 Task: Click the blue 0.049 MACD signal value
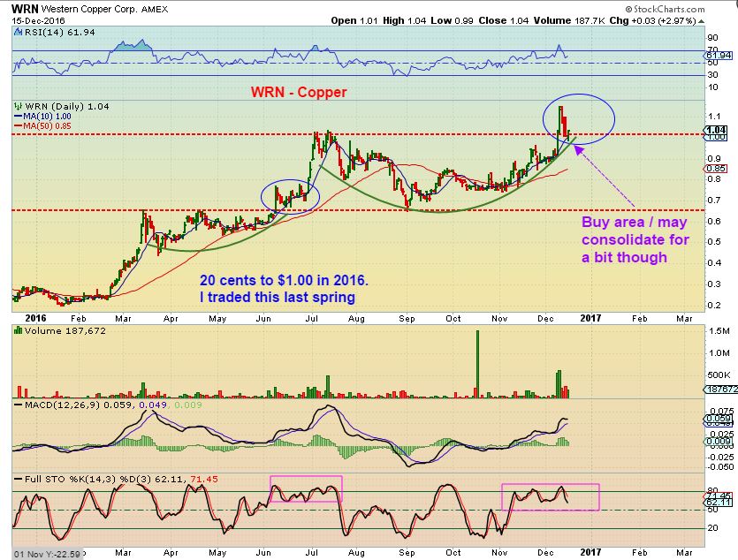coord(153,405)
